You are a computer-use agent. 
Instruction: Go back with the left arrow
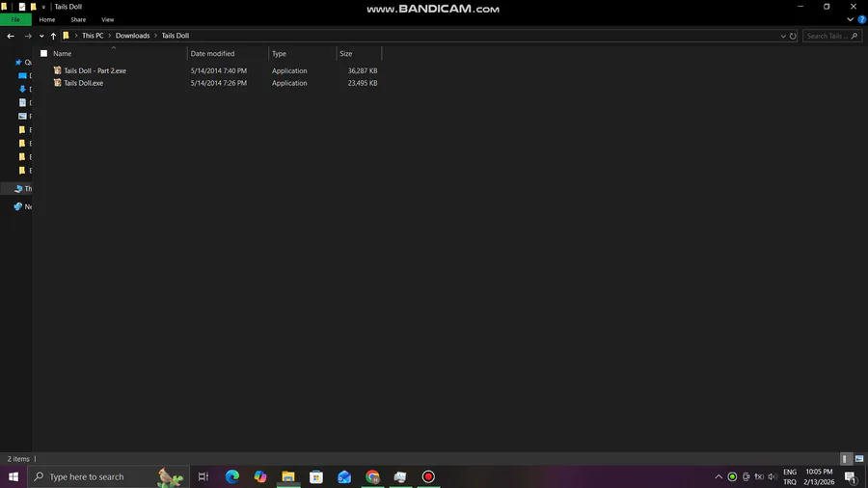click(x=11, y=36)
